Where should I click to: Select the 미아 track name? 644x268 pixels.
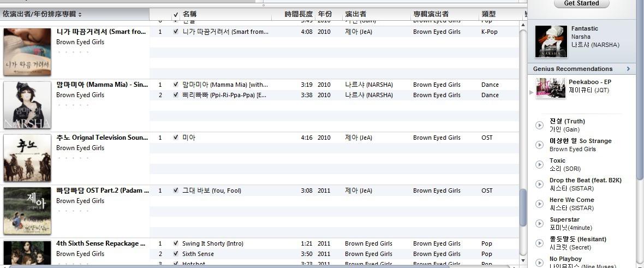pos(189,138)
